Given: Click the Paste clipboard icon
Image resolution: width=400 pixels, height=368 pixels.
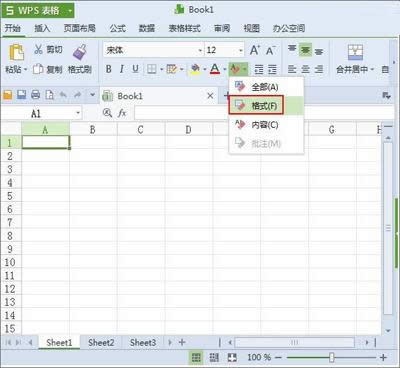Looking at the screenshot, I should pyautogui.click(x=17, y=53).
